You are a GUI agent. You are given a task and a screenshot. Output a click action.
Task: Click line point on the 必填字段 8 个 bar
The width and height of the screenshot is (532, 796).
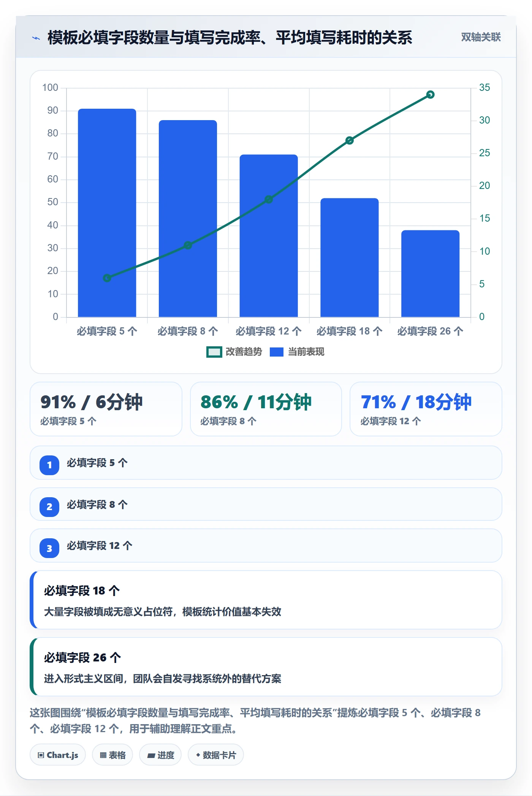pyautogui.click(x=188, y=245)
